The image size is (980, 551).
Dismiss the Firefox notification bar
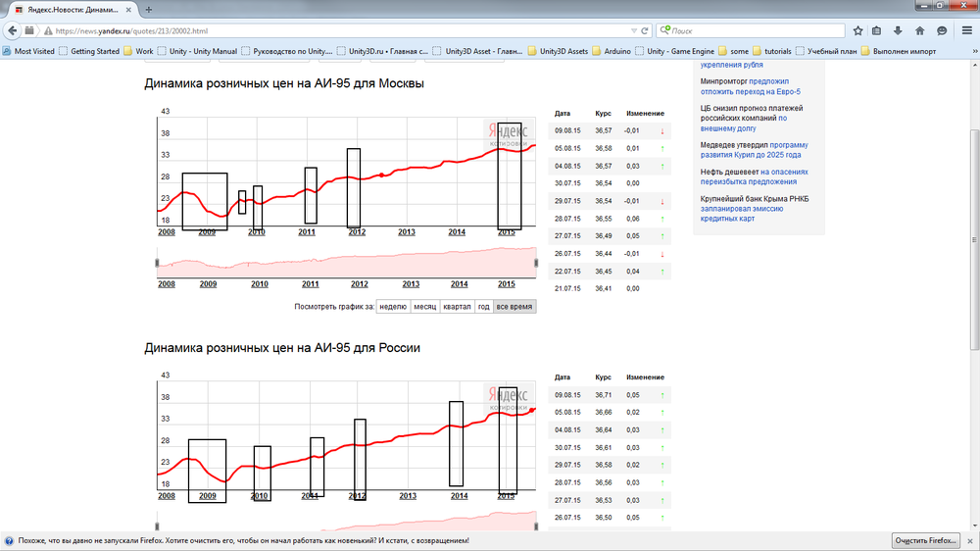[970, 540]
